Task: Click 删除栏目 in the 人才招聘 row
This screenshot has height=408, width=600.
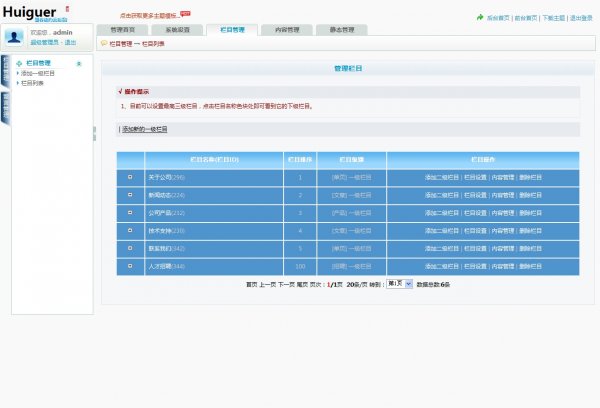Action: click(530, 266)
